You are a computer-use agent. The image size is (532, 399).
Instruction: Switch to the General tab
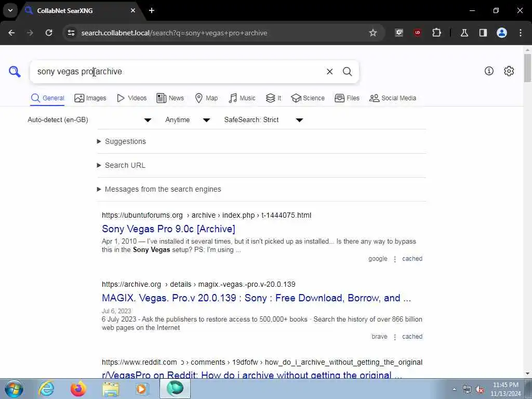tap(47, 98)
